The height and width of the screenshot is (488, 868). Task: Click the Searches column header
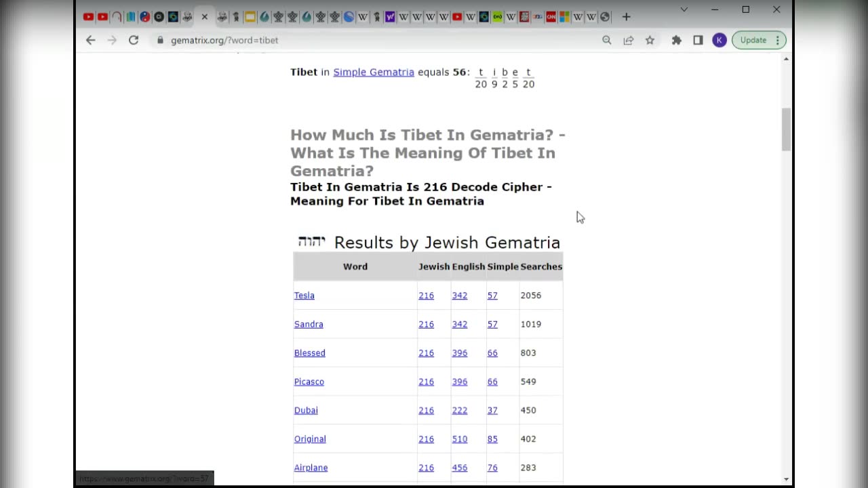[x=541, y=266]
